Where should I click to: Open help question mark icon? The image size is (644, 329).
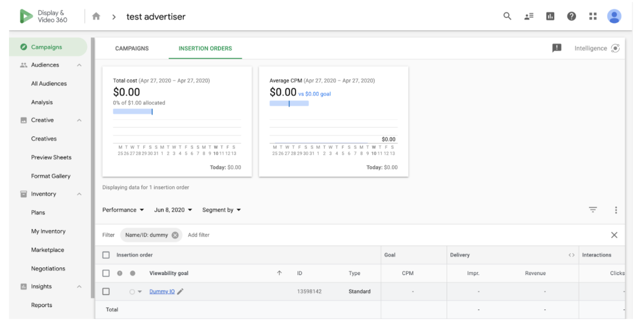(571, 16)
